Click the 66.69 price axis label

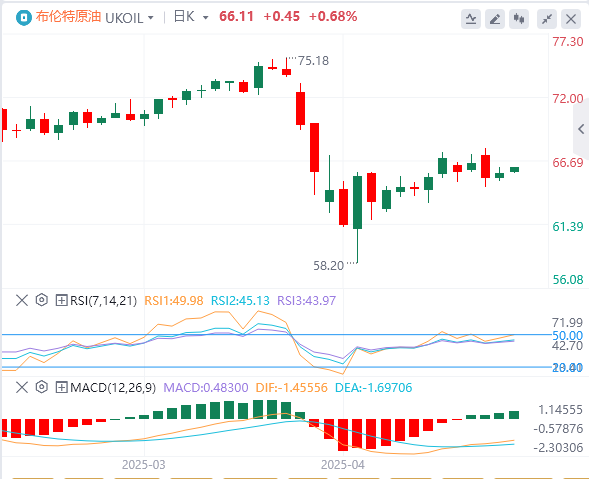(568, 163)
